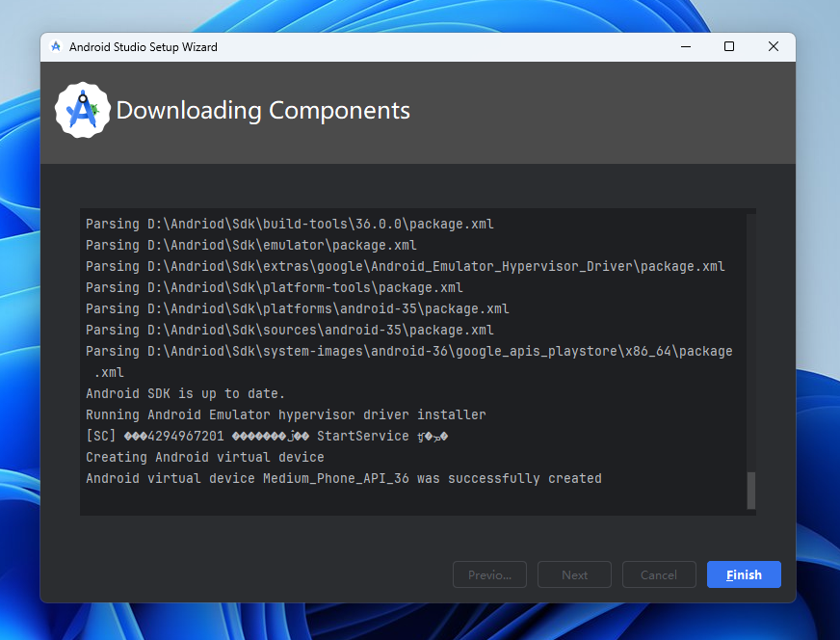Screen dimensions: 840x640
Task: Click the log panel scrollbar thumb
Action: coord(751,490)
